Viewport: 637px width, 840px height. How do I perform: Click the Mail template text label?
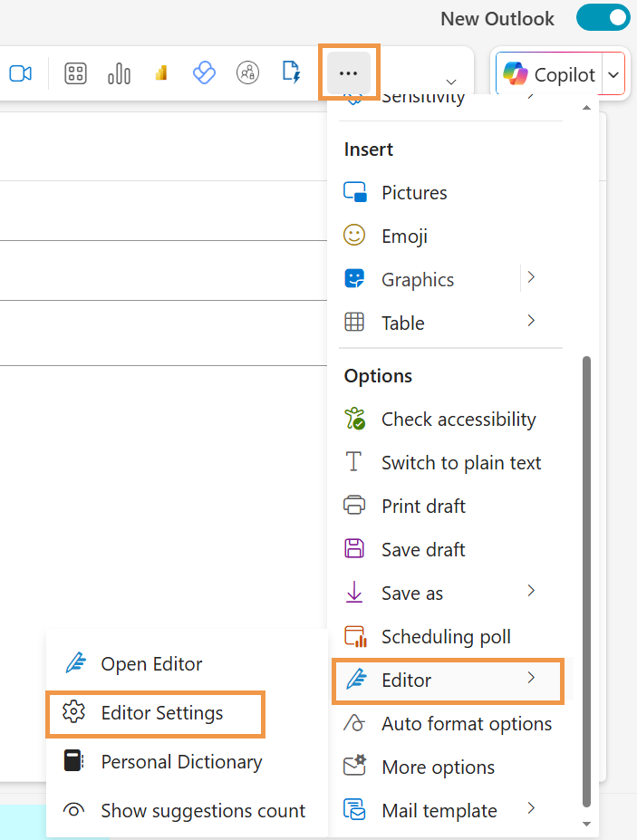point(439,810)
